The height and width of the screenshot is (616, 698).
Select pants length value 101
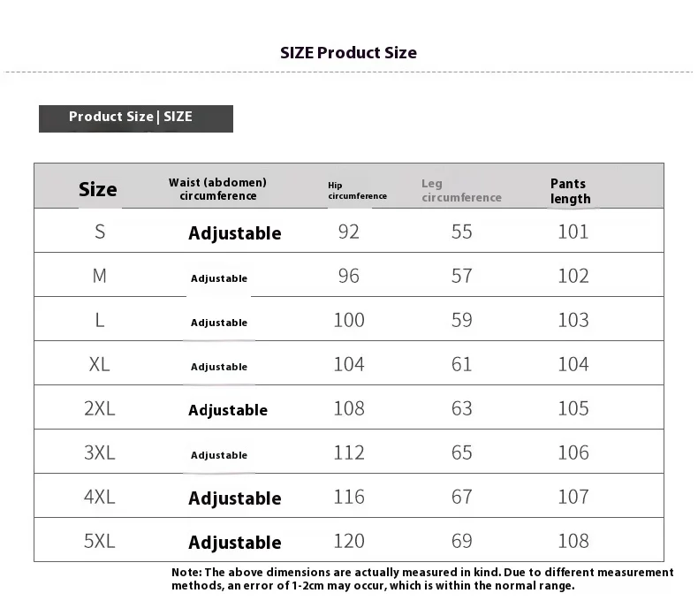coord(573,232)
